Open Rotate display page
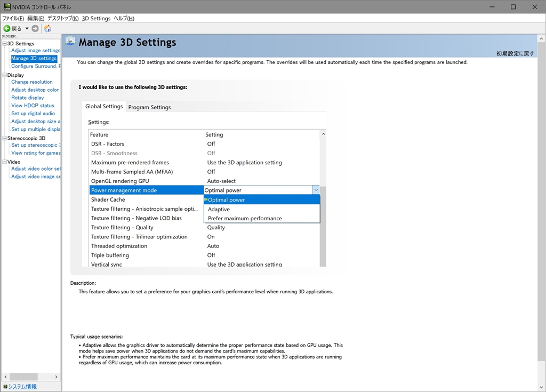546x392 pixels. pos(28,98)
